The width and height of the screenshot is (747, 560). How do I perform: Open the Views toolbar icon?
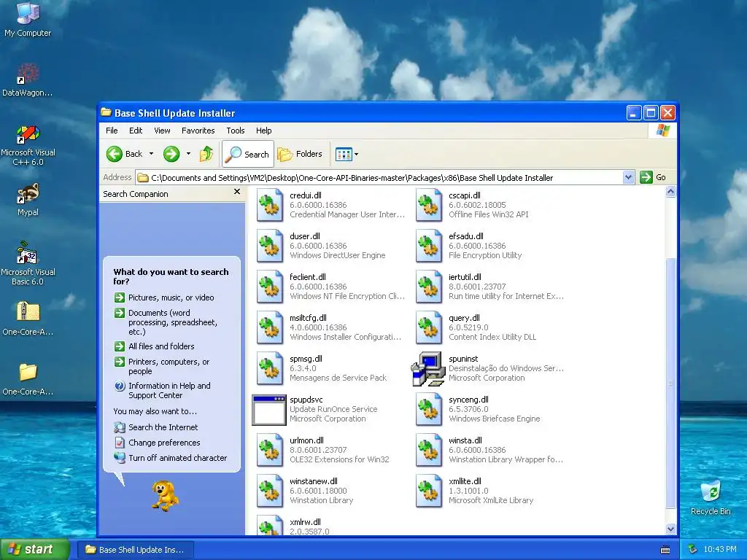pos(344,154)
